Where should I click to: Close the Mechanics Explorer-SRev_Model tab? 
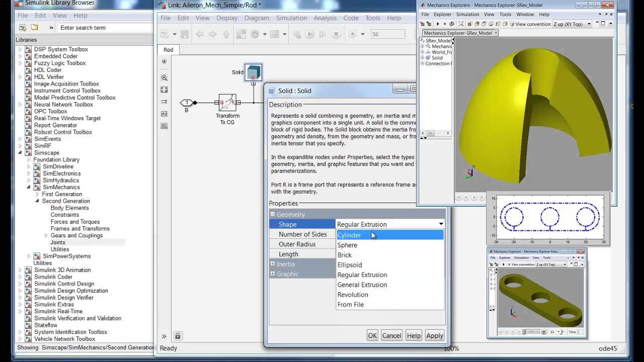click(496, 33)
